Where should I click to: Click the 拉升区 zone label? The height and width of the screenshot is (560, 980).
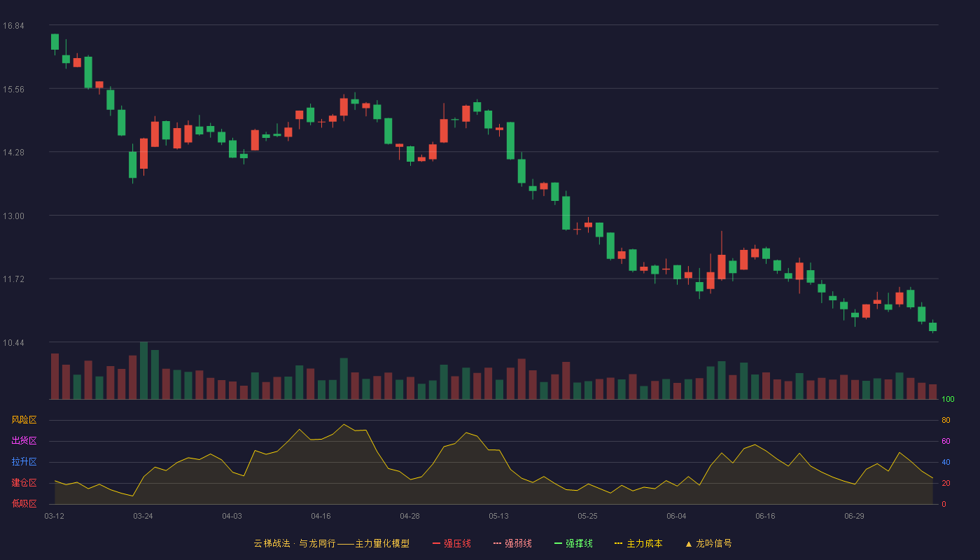coord(24,462)
